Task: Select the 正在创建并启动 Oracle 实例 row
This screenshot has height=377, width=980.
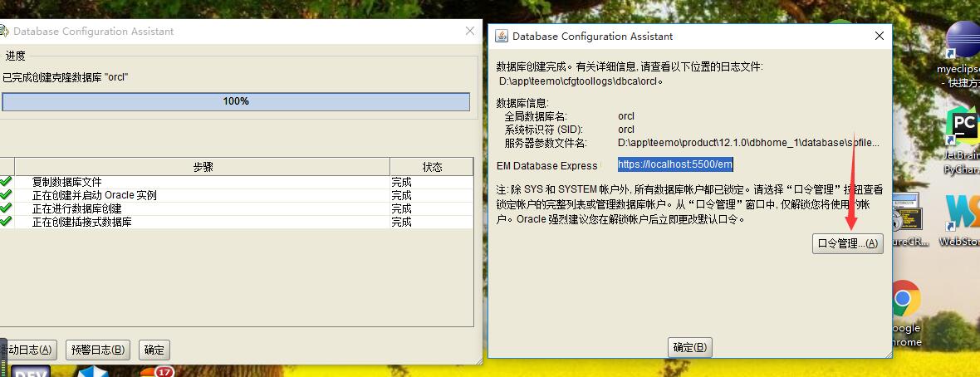Action: 236,195
